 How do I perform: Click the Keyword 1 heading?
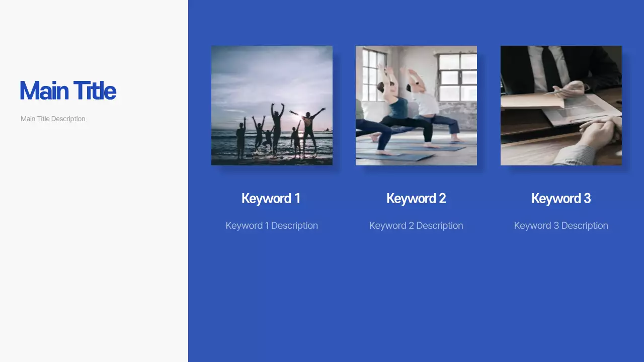(271, 199)
